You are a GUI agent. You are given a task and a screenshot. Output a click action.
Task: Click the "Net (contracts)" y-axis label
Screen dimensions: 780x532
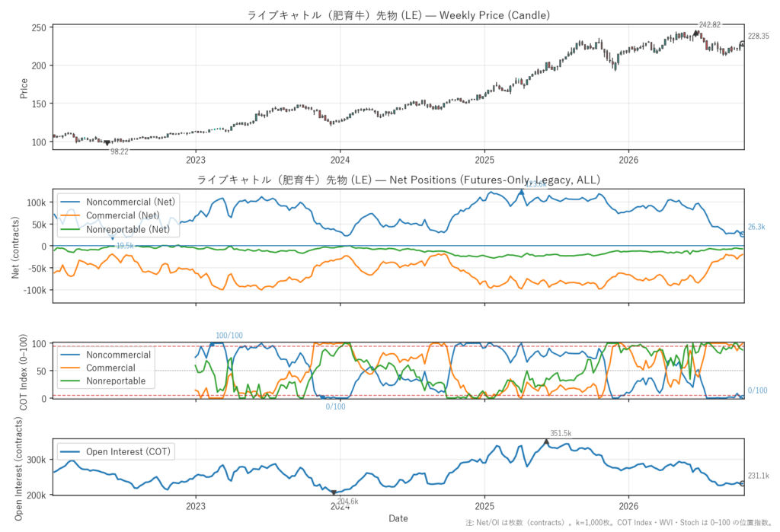point(15,247)
